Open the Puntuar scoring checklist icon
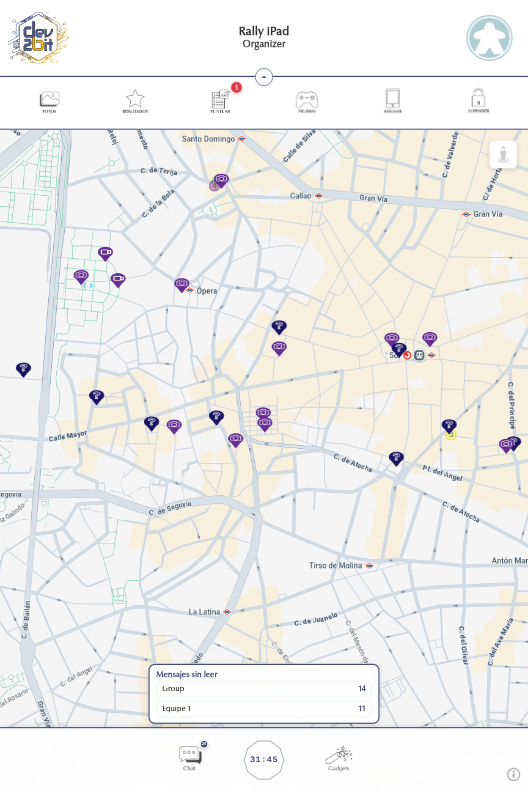The image size is (528, 792). coord(220,101)
